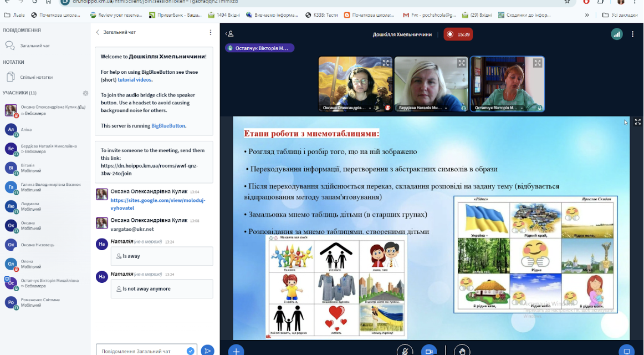
Task: Toggle microphone mute button
Action: (405, 351)
